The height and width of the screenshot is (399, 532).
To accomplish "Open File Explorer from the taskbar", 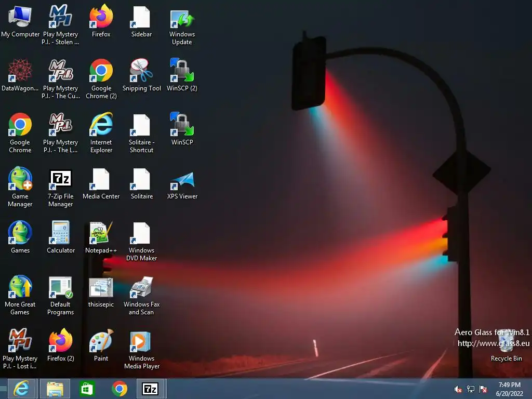I will pyautogui.click(x=55, y=389).
